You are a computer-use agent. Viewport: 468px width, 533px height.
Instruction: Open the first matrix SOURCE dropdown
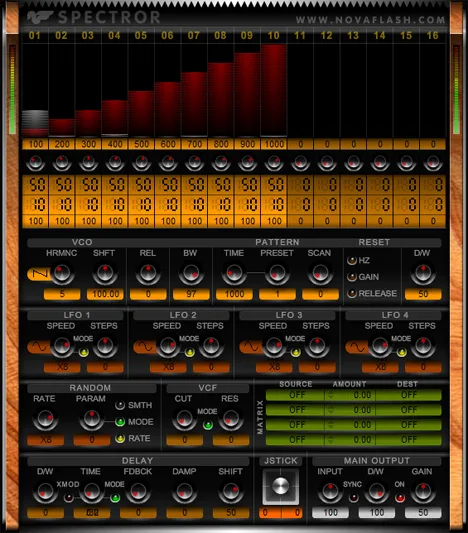click(x=295, y=395)
